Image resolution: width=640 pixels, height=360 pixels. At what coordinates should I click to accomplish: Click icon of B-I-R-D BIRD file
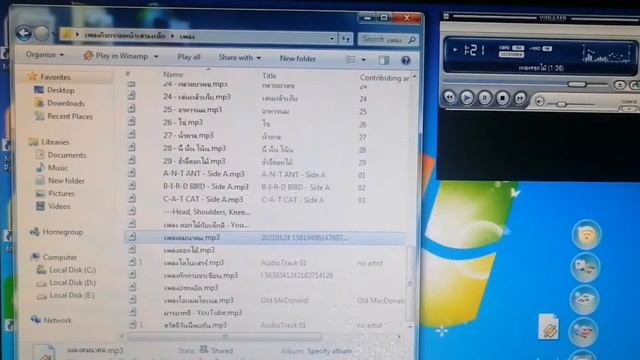tap(131, 186)
